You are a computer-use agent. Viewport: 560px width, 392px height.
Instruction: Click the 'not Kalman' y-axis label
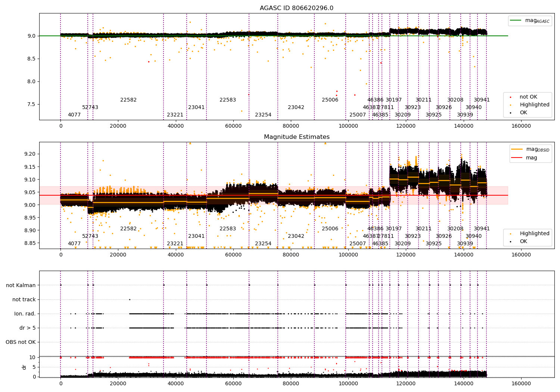point(21,286)
